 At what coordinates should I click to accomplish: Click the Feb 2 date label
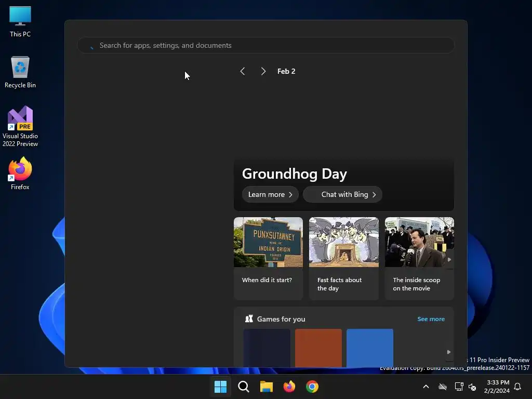point(286,71)
